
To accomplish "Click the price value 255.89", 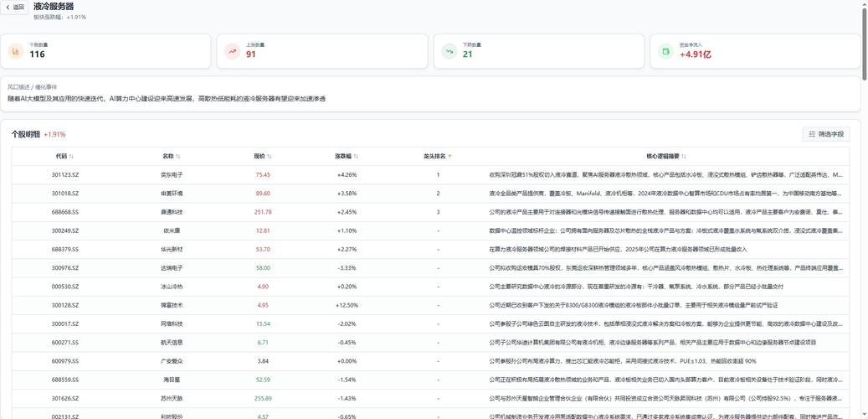I will click(x=263, y=399).
